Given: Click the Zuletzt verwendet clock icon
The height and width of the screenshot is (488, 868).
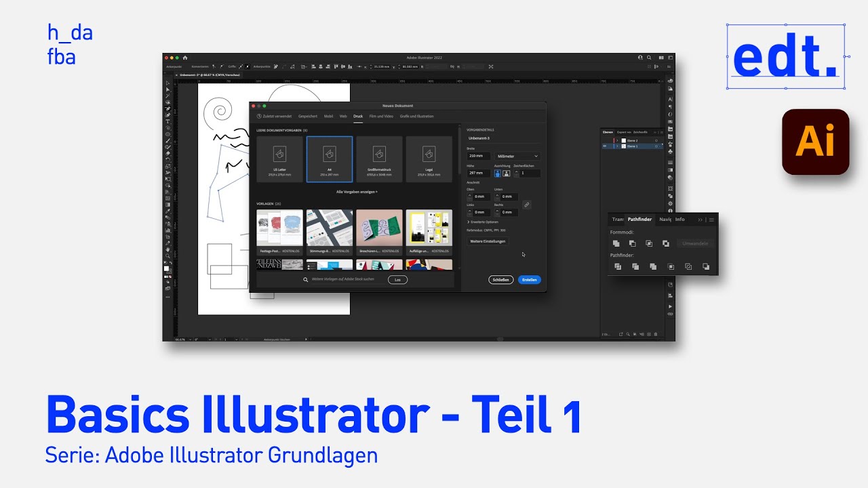Looking at the screenshot, I should (x=259, y=117).
